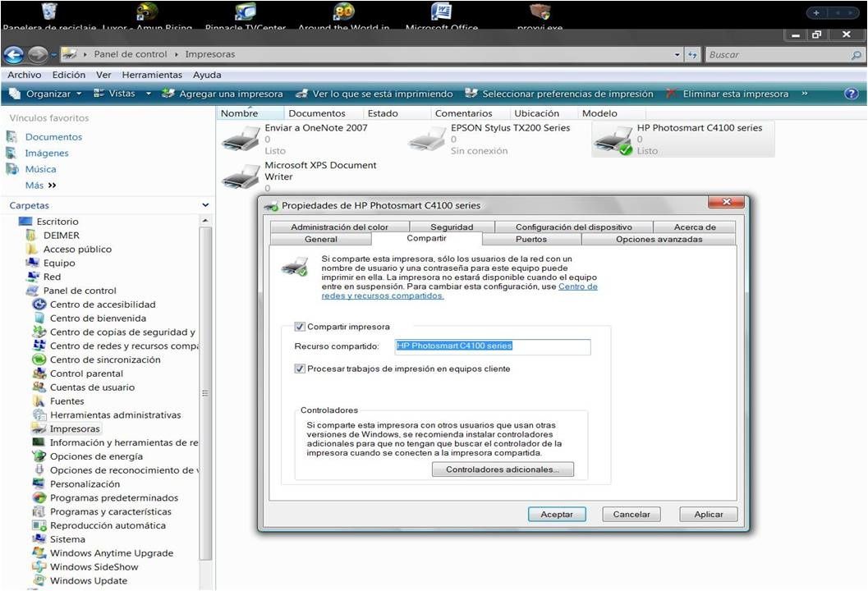Switch to the Seguridad tab
The width and height of the screenshot is (868, 591).
[x=452, y=227]
